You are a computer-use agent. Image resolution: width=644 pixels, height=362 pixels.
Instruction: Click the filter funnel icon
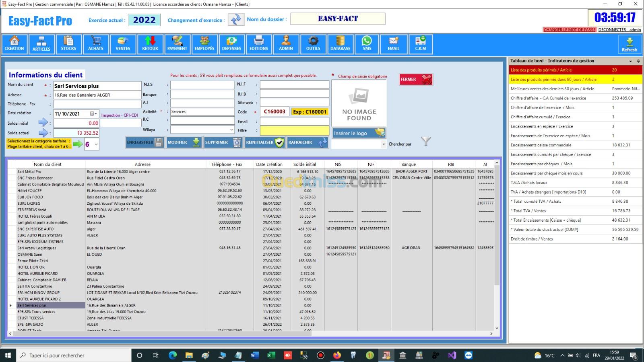click(425, 141)
